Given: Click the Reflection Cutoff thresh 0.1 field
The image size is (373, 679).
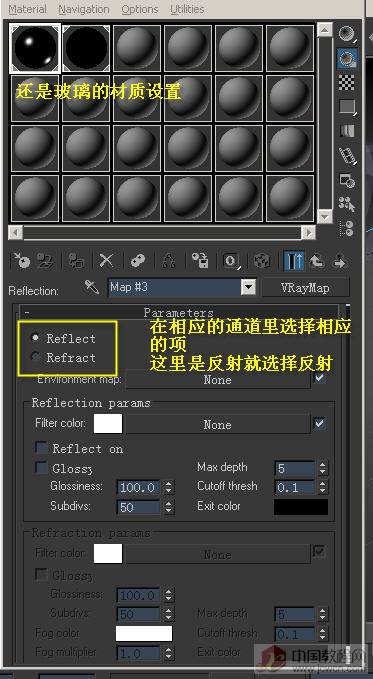Looking at the screenshot, I should coord(295,488).
